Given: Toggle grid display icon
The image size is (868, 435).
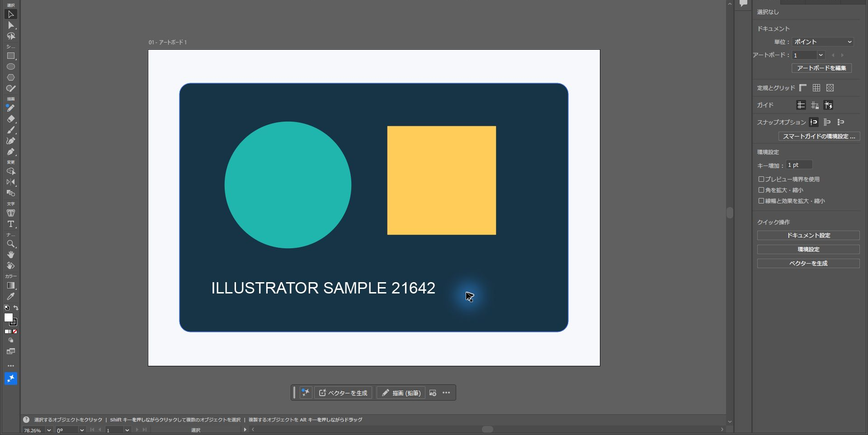Looking at the screenshot, I should click(x=816, y=88).
